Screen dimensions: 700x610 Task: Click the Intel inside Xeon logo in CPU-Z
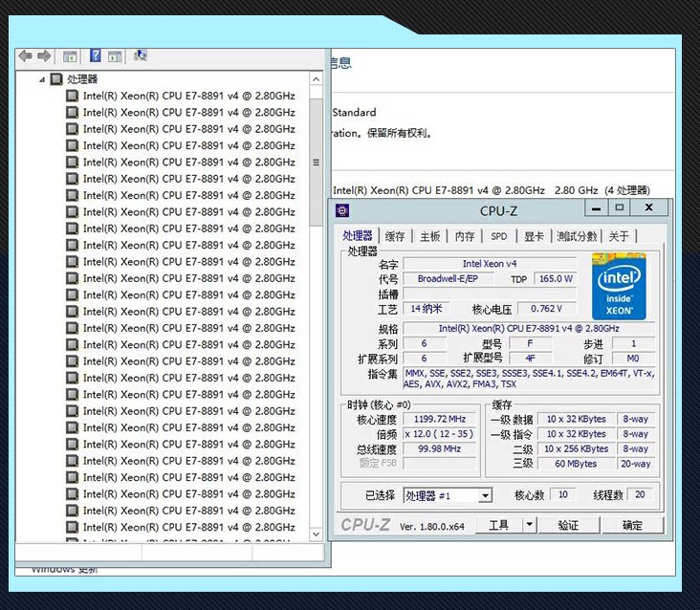(x=619, y=287)
